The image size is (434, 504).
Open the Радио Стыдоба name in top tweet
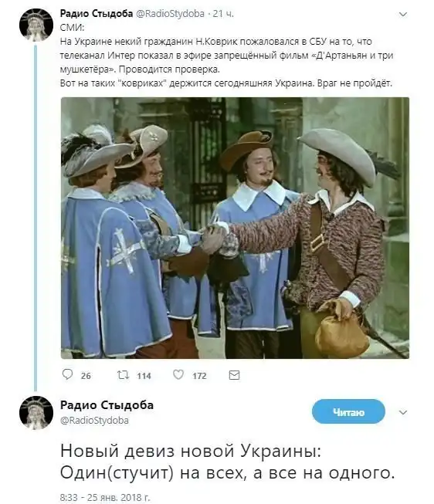(x=97, y=13)
